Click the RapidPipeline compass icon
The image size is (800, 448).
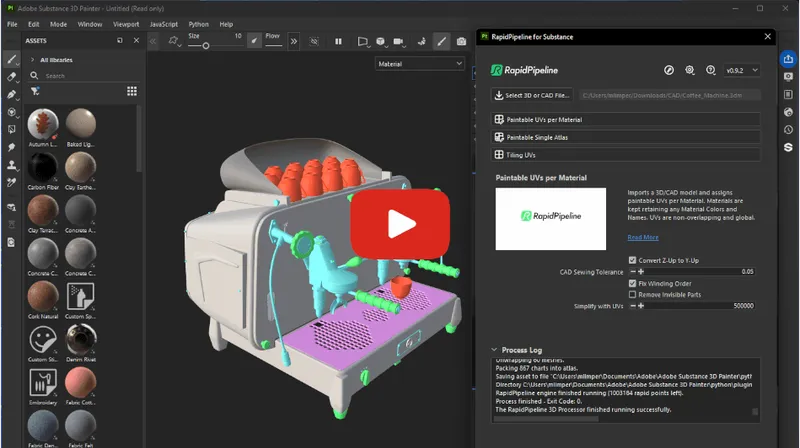tap(669, 70)
